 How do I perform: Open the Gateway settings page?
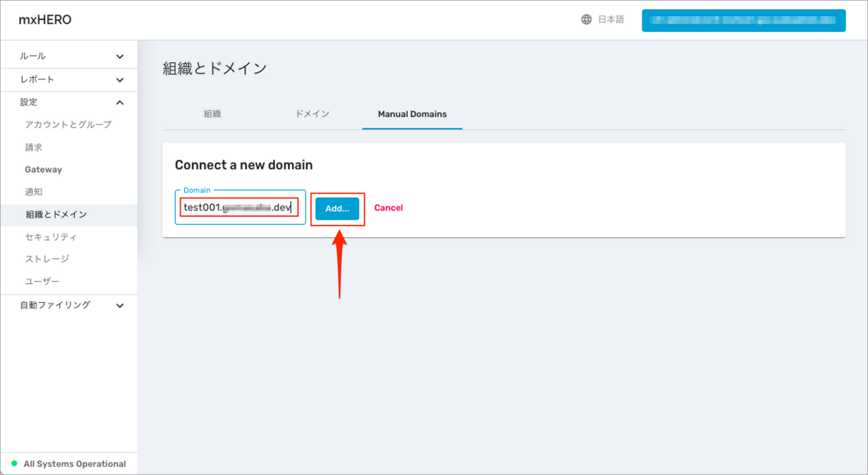[43, 169]
